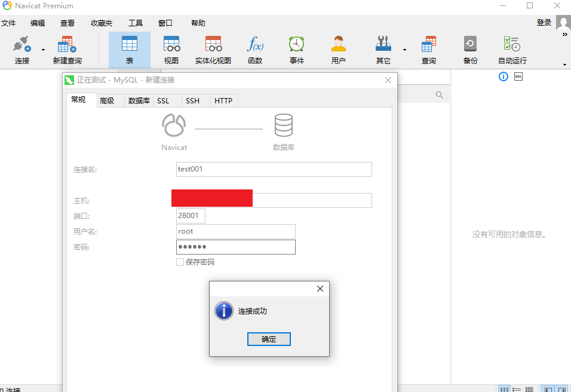Click the user avatar icon

(563, 23)
